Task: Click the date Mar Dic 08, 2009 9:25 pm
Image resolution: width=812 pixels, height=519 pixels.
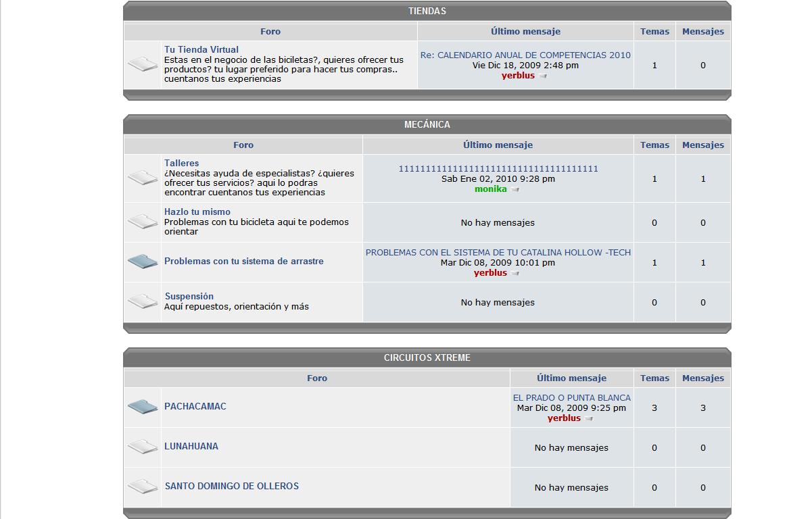Action: pos(571,408)
